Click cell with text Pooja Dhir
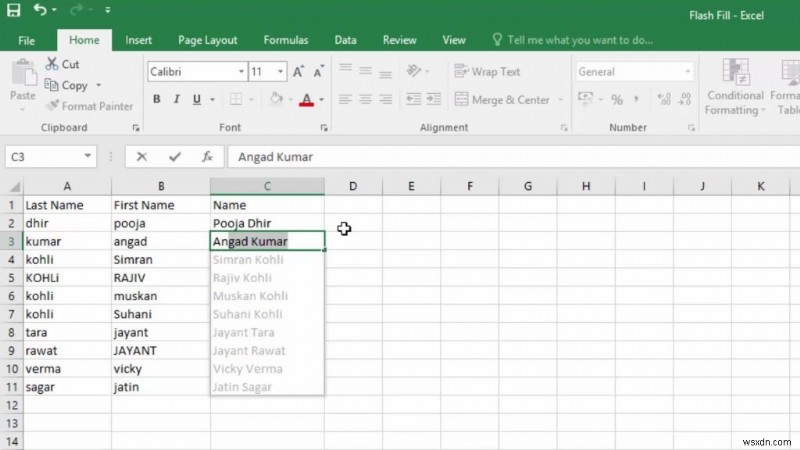Screen dimensions: 800x450 (267, 223)
